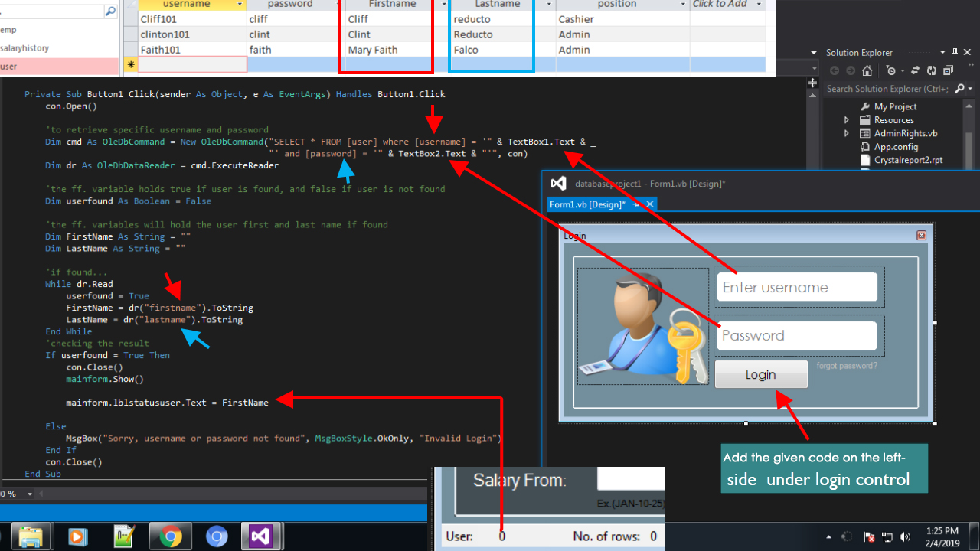Open the volume control in the system tray
The height and width of the screenshot is (551, 980).
pyautogui.click(x=905, y=536)
